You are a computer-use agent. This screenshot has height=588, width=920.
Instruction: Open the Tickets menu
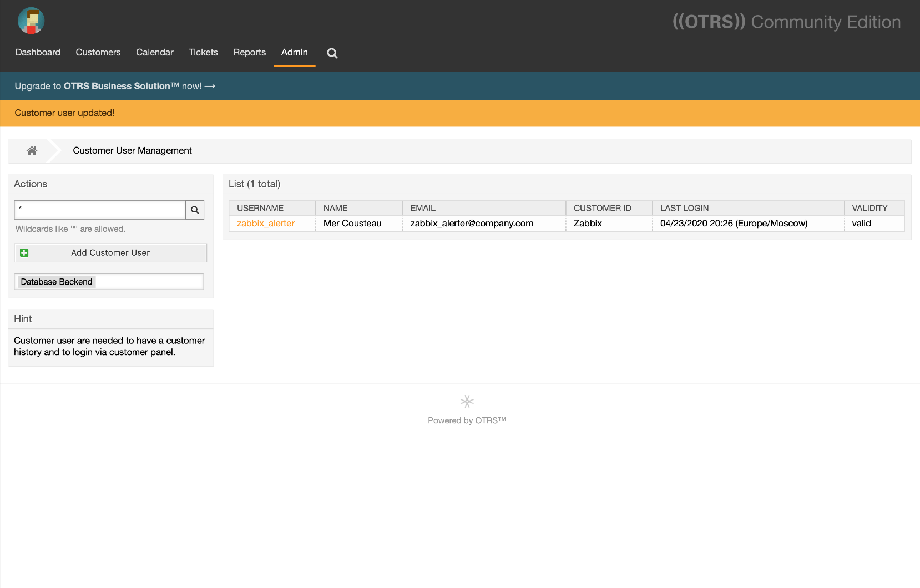(203, 52)
